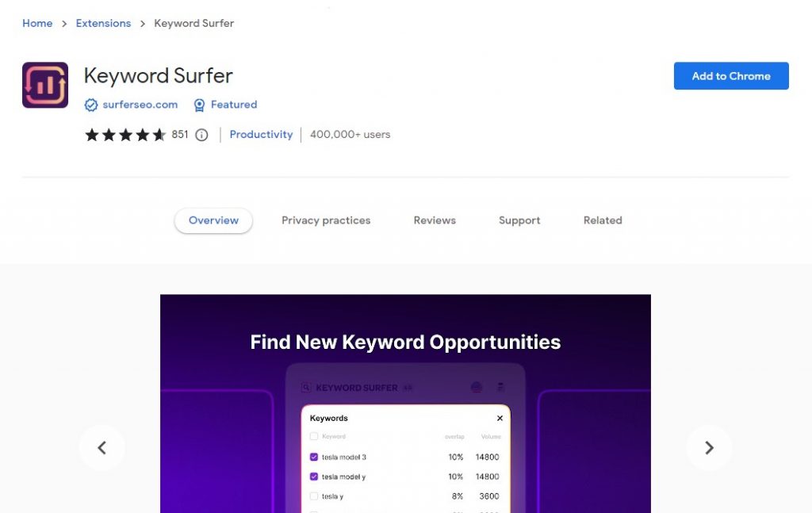
Task: View the Related tab
Action: 602,220
